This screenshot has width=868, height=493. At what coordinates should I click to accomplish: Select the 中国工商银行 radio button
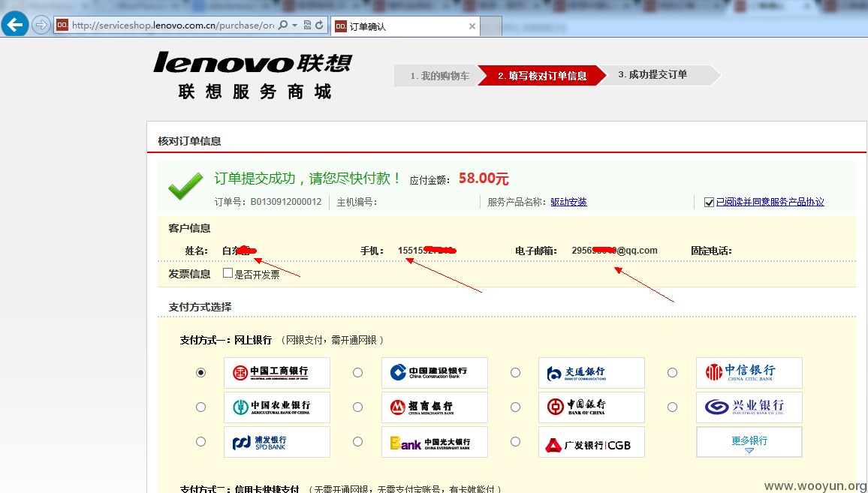coord(201,372)
